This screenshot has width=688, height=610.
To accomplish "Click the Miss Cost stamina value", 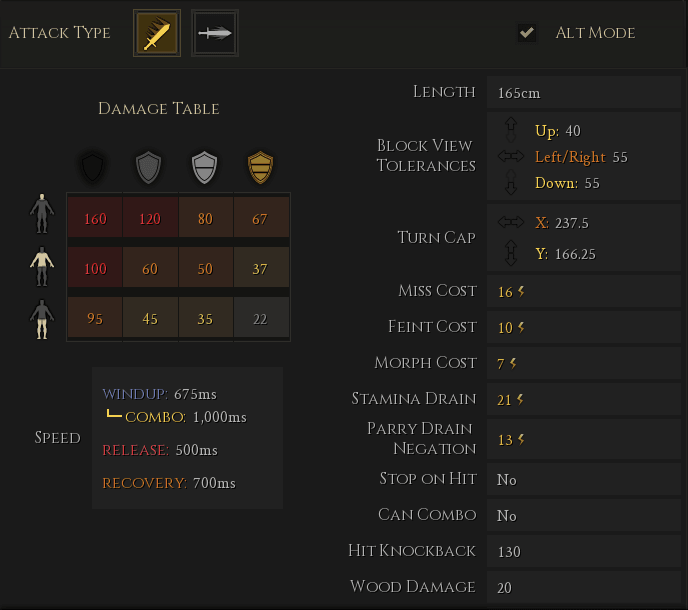I will 510,291.
